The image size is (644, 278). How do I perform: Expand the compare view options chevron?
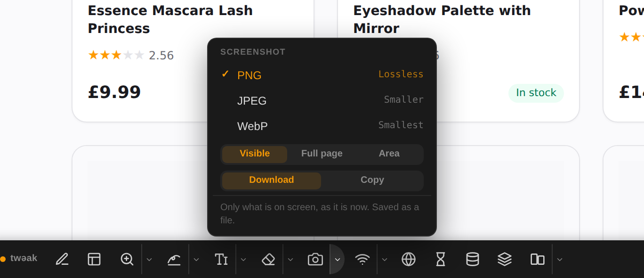pyautogui.click(x=560, y=259)
